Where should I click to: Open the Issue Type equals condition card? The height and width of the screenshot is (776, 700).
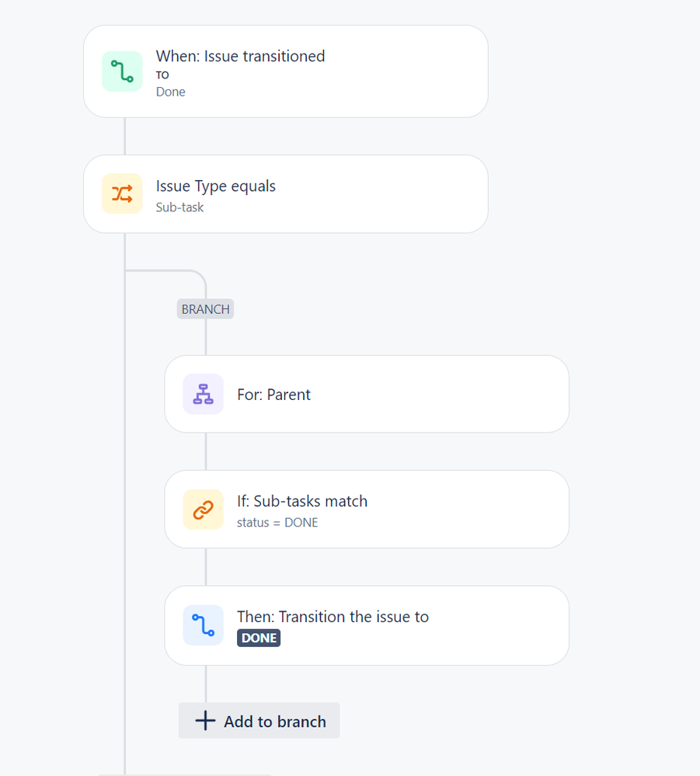(x=286, y=194)
